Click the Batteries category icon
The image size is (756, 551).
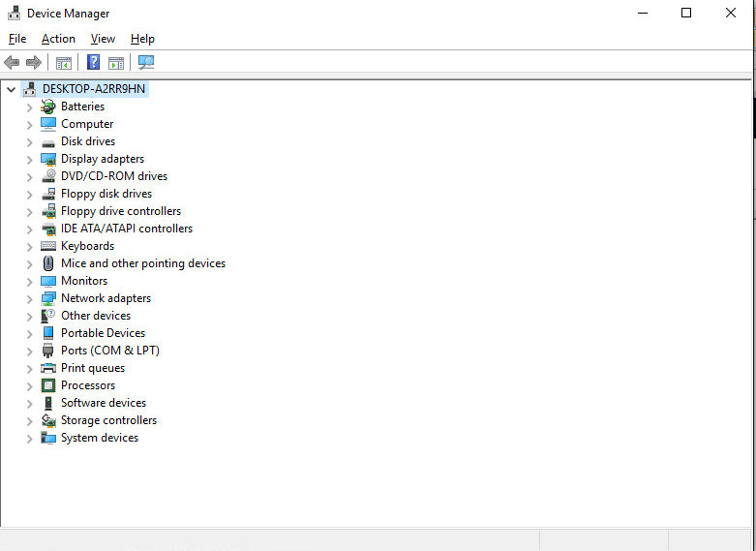click(48, 107)
